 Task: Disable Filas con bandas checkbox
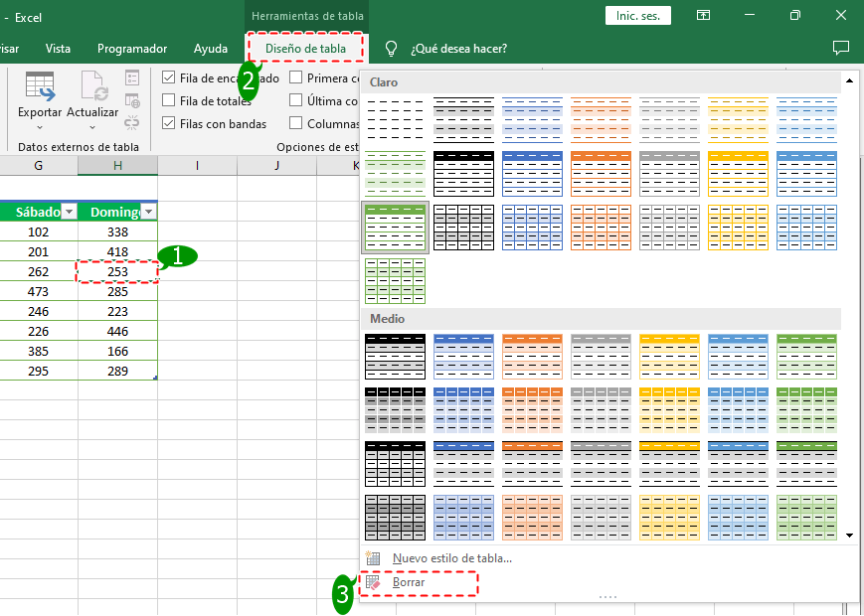pyautogui.click(x=169, y=123)
